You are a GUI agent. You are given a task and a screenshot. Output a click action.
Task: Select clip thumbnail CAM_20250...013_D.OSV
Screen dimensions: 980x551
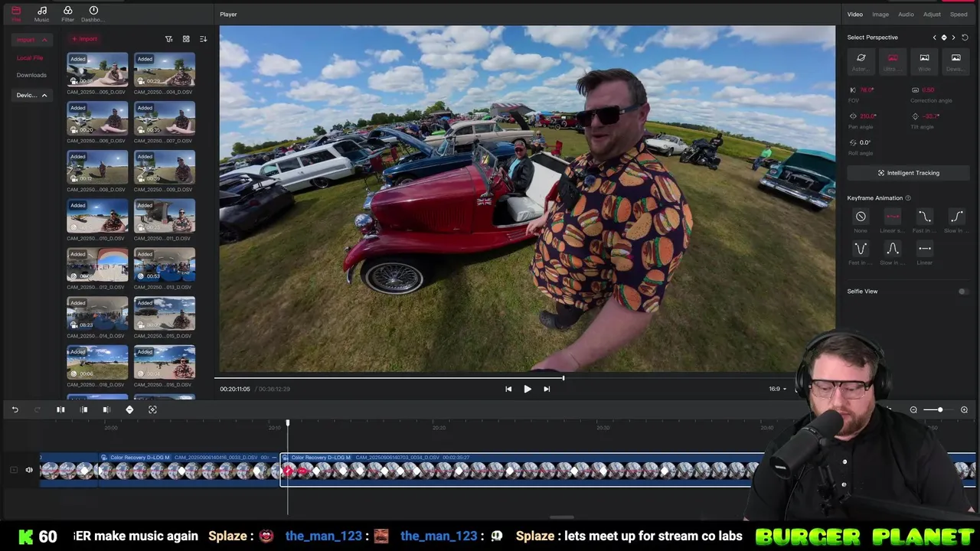click(164, 266)
